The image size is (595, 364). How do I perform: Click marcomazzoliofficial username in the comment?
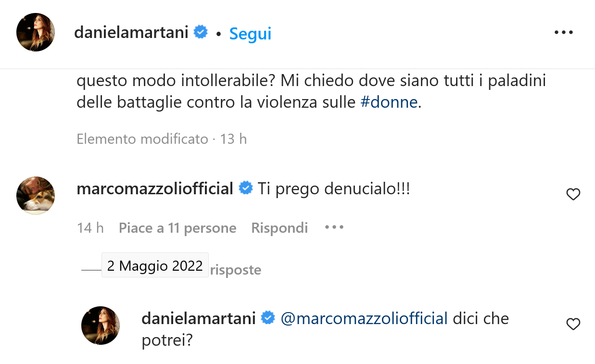click(x=155, y=188)
